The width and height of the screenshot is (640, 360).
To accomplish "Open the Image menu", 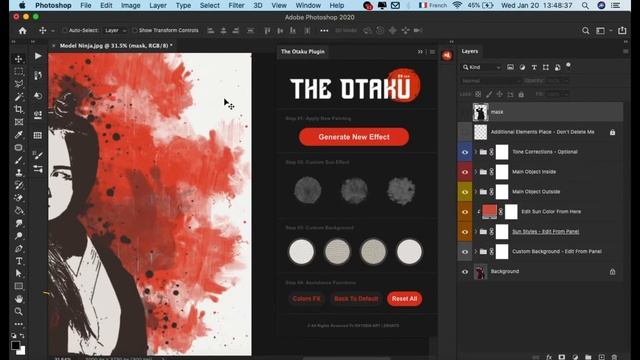I will 131,5.
